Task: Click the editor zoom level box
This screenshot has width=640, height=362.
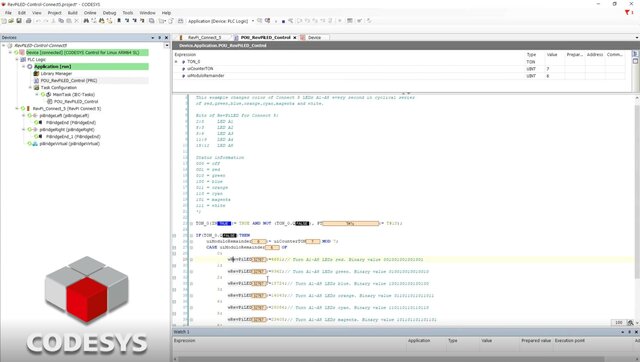Action: [x=619, y=322]
